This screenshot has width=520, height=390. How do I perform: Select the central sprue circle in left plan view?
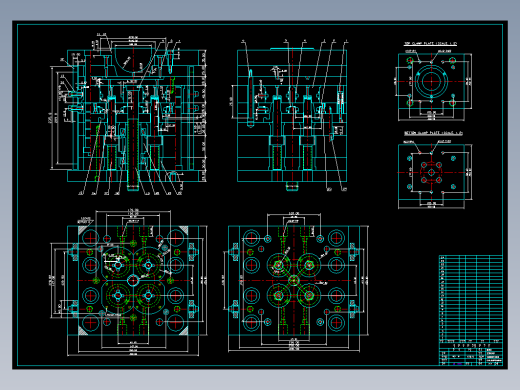click(133, 280)
